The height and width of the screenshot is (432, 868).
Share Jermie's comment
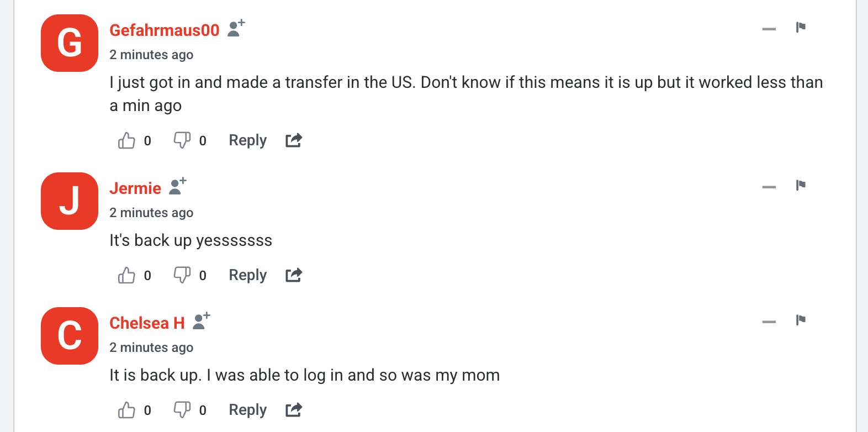[x=294, y=275]
